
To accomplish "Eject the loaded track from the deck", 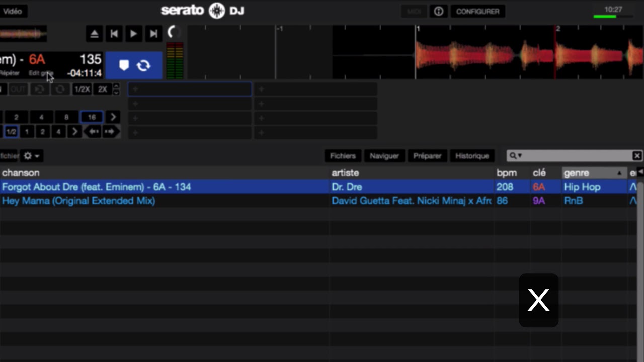I will (94, 34).
